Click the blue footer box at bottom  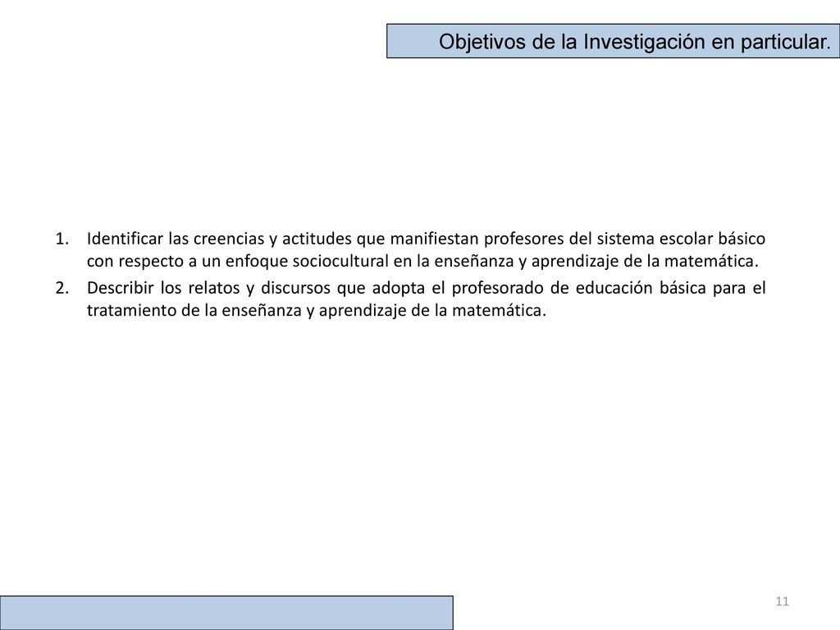(x=226, y=612)
